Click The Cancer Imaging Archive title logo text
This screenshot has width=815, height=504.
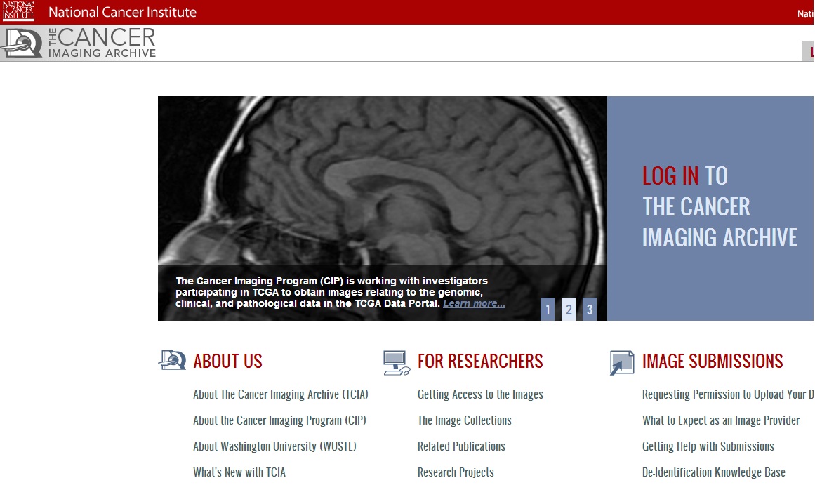(x=102, y=43)
